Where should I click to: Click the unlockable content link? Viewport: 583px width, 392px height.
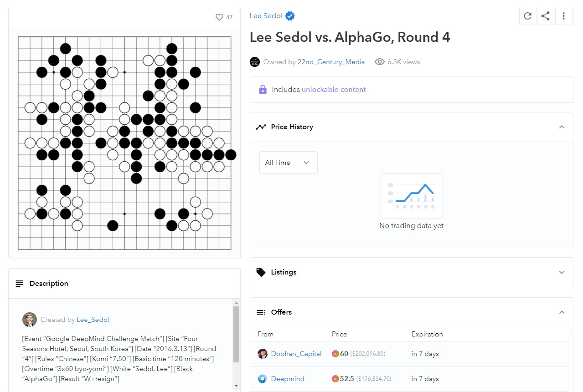tap(334, 90)
